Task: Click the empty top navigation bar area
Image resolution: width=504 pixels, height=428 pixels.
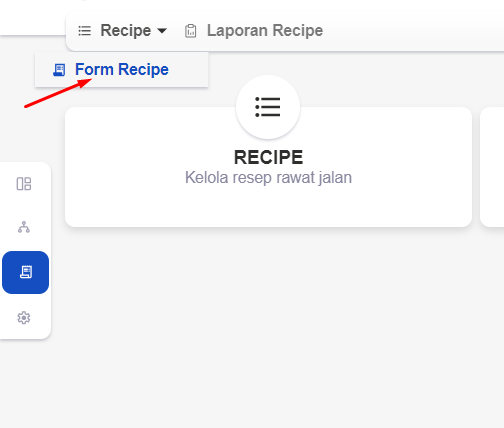Action: (x=413, y=31)
